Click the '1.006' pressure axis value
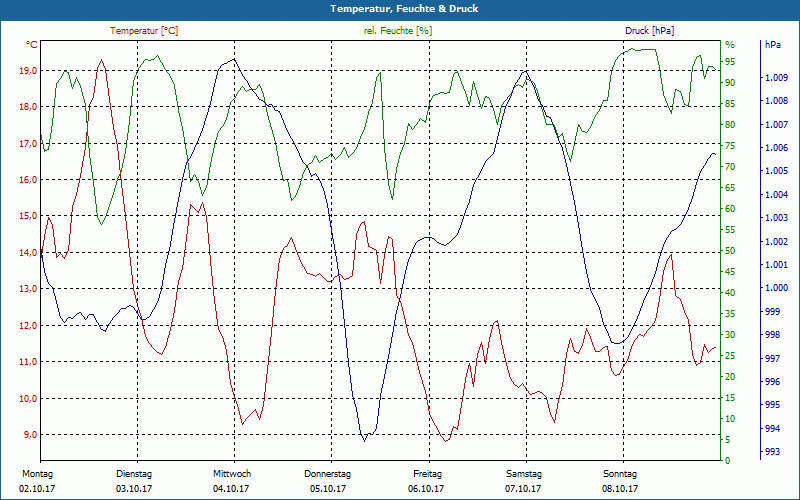 776,148
